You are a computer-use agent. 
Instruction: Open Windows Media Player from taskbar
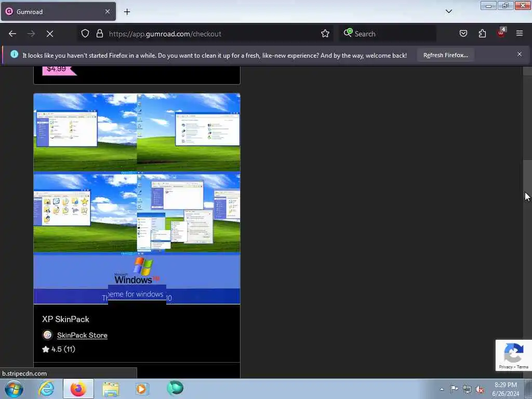[x=142, y=389]
